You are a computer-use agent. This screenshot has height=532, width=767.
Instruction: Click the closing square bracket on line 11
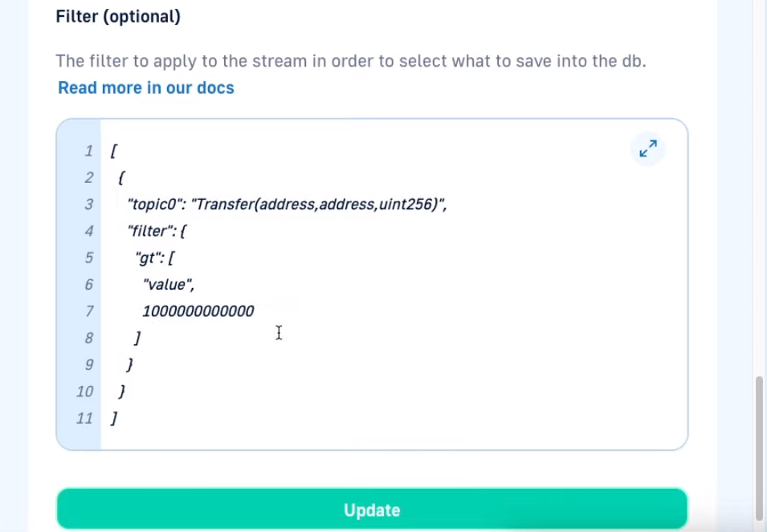pos(114,418)
